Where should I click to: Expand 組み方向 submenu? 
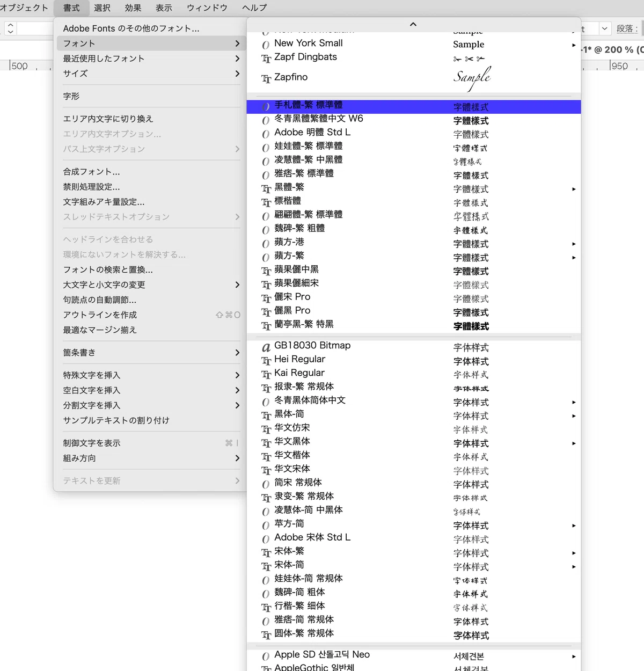pos(150,458)
